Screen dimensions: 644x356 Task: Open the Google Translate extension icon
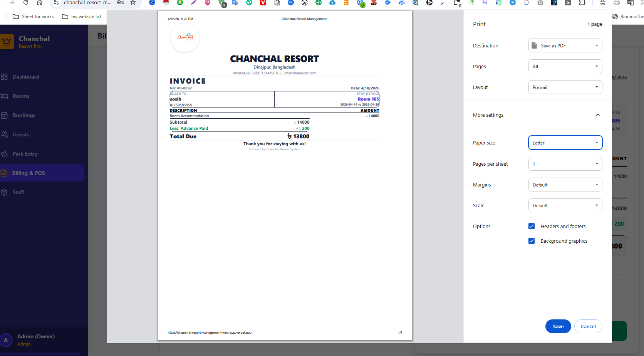(235, 3)
